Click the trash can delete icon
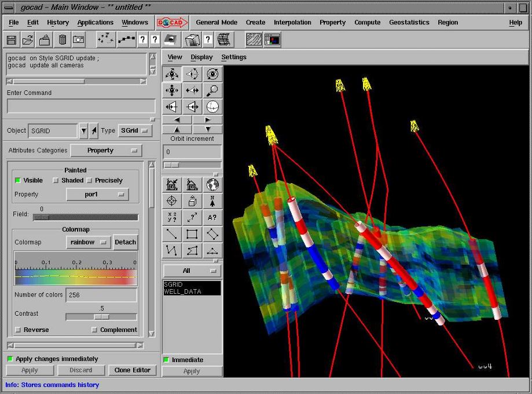Screen dimensions: 532x394 coord(62,40)
